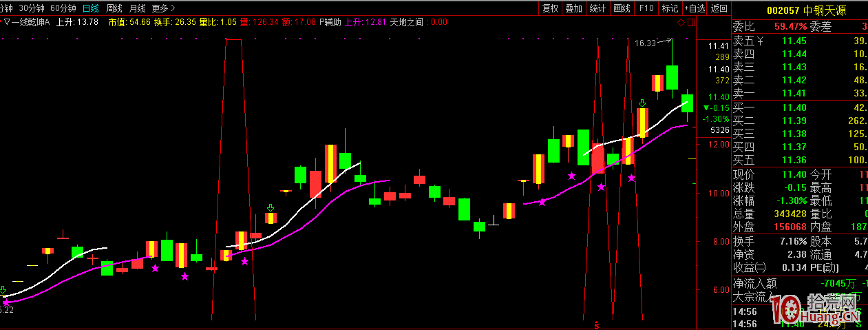The image size is (868, 330).
Task: Click the 买二 bid price 11.39
Action: coord(794,121)
